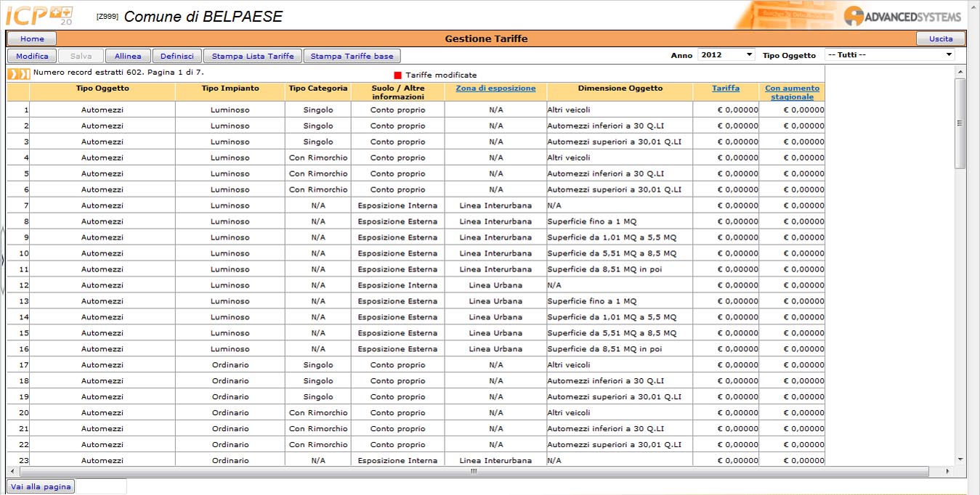Click the vertical scrollbar thumb

tap(960, 123)
